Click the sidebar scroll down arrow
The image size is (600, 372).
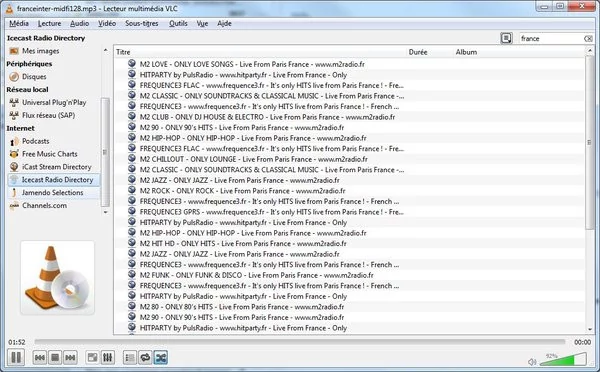(x=106, y=212)
